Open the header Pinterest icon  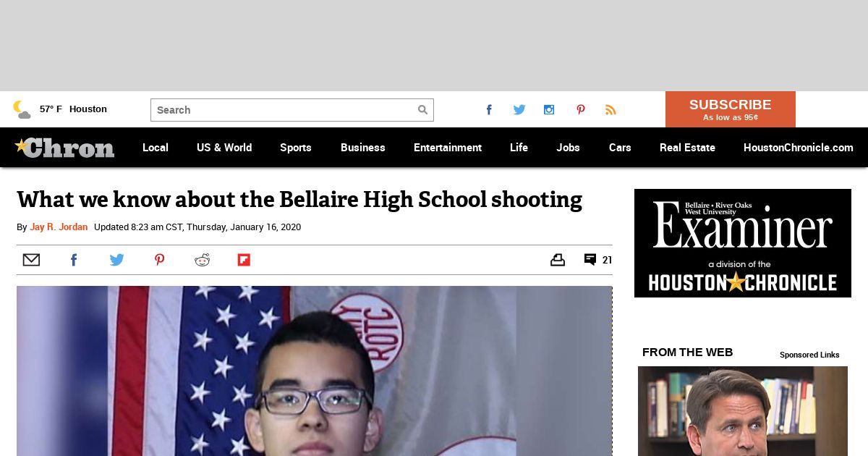coord(580,110)
